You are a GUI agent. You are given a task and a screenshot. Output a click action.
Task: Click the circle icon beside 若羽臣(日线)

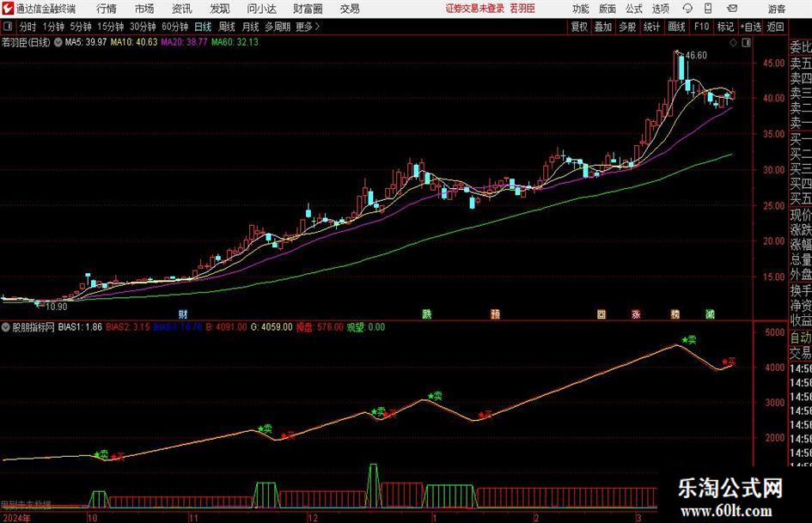click(58, 42)
